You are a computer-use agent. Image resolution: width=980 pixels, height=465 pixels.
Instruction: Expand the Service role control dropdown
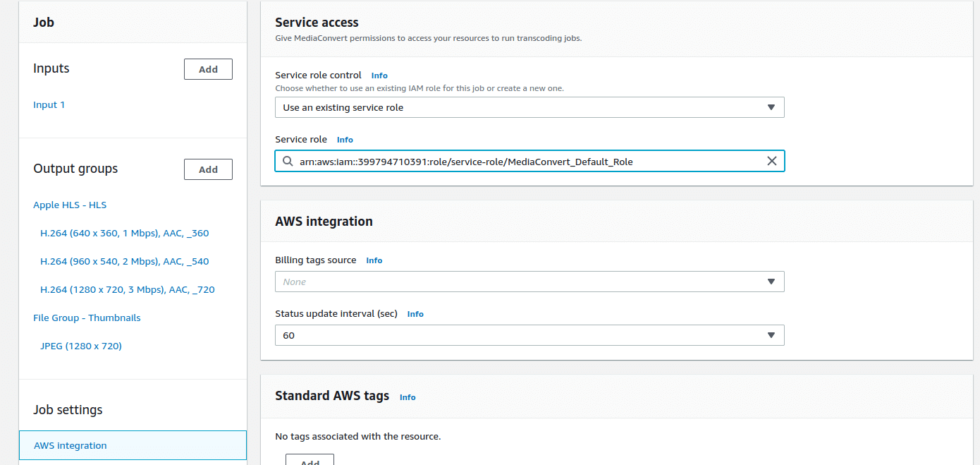pos(529,107)
